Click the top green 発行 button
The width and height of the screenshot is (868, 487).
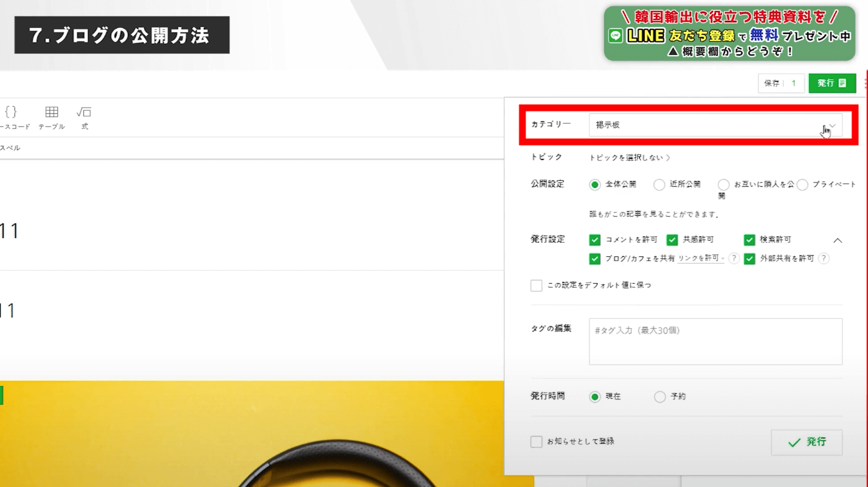pyautogui.click(x=832, y=83)
